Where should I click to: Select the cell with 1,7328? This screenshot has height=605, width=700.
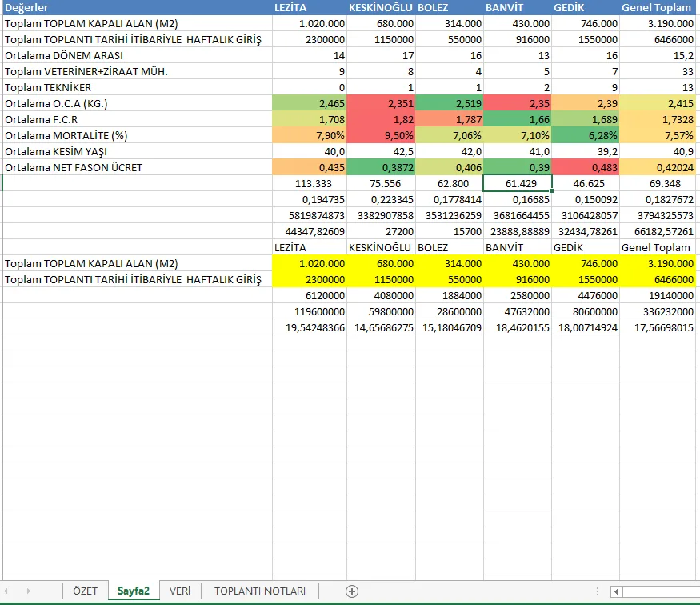[658, 120]
